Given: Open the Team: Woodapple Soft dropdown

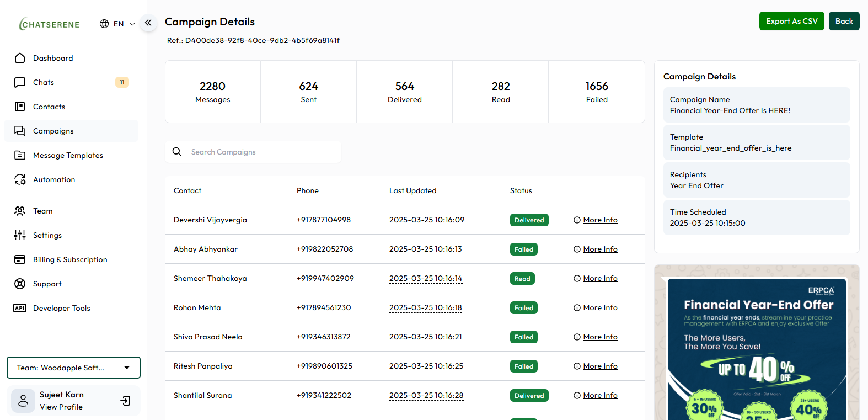Looking at the screenshot, I should click(73, 368).
